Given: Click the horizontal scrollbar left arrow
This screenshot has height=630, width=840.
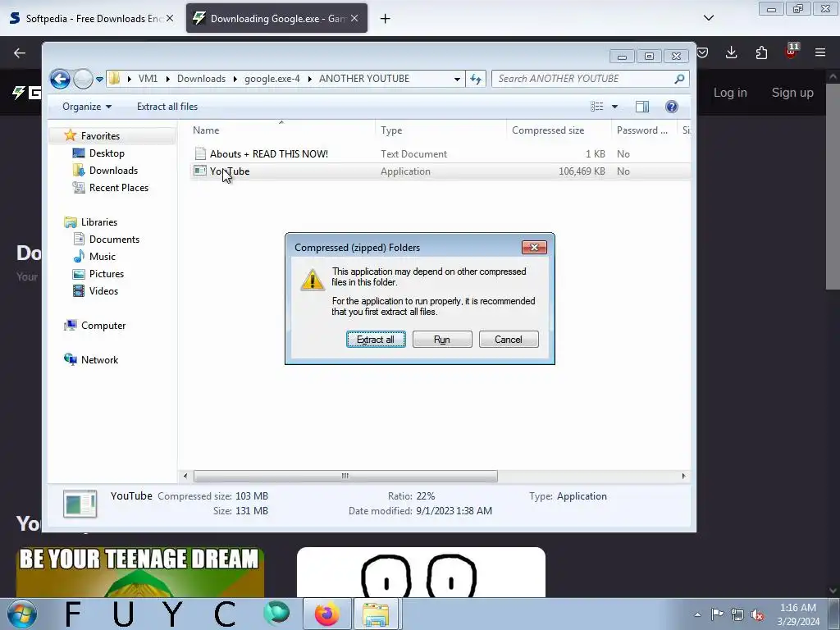Looking at the screenshot, I should click(185, 476).
